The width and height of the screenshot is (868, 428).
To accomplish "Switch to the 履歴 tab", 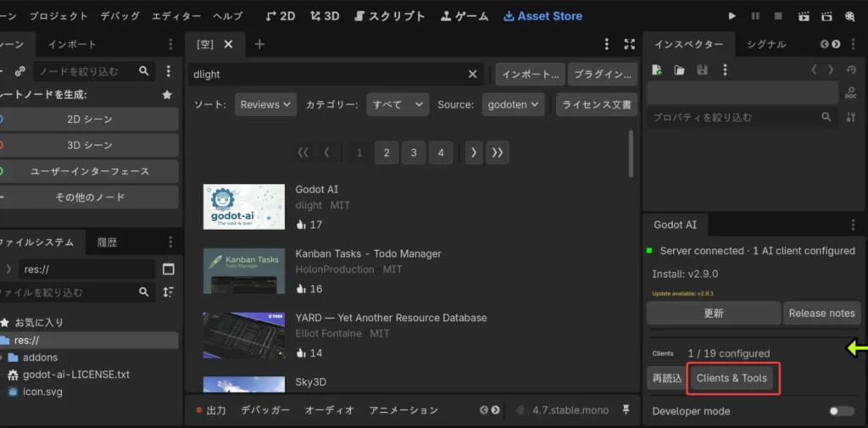I will tap(107, 242).
